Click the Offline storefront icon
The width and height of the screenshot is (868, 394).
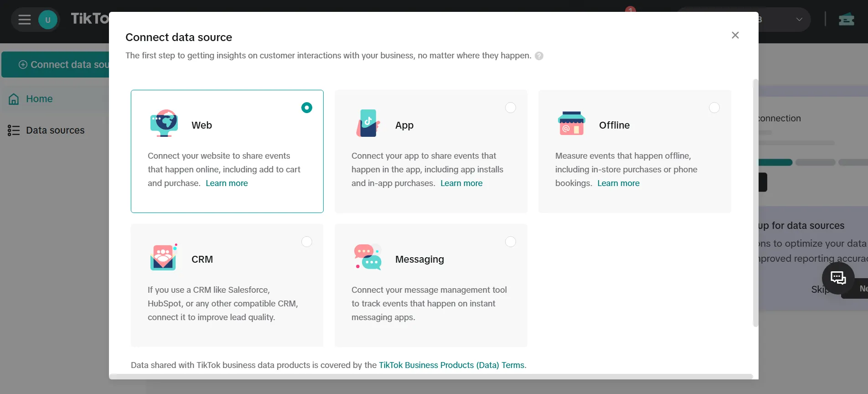tap(571, 123)
